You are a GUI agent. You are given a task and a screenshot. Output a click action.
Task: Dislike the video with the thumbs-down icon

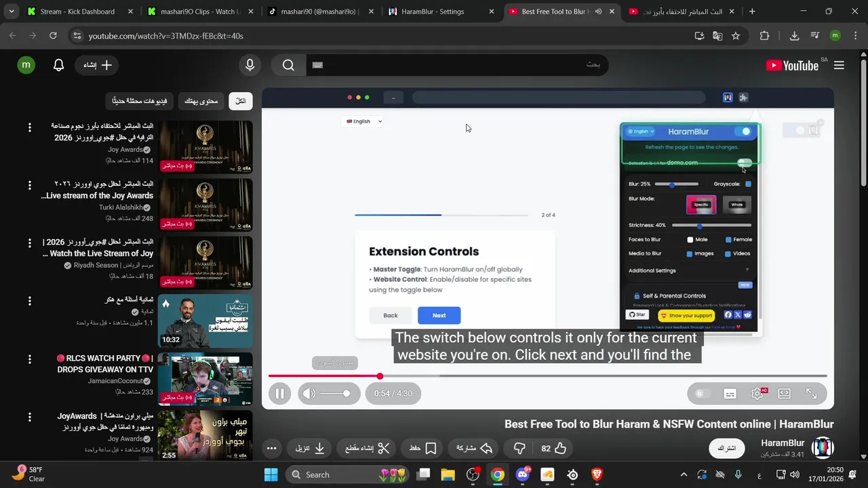coord(519,448)
